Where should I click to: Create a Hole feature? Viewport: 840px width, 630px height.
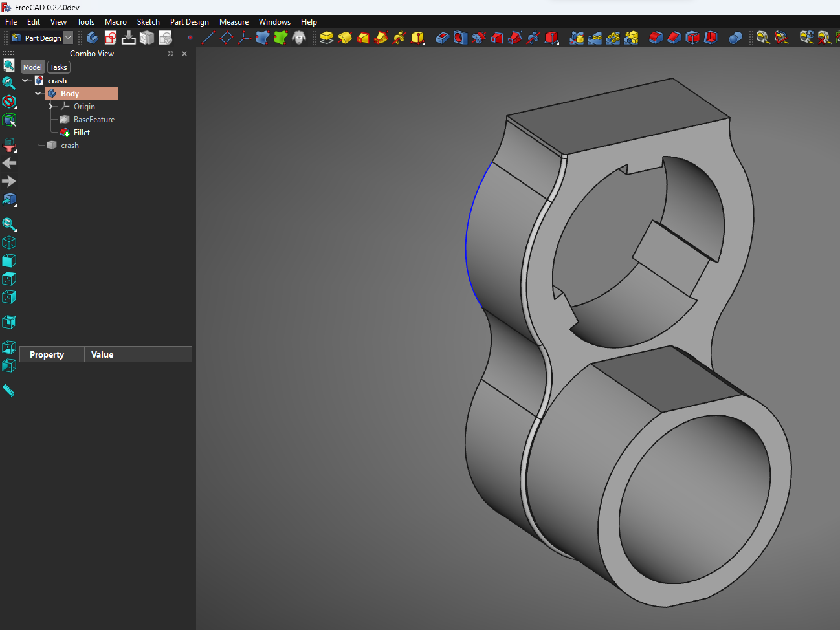(460, 38)
